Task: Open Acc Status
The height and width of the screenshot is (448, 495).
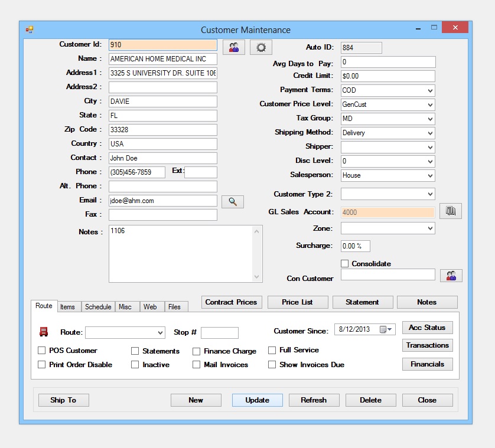Action: click(427, 328)
